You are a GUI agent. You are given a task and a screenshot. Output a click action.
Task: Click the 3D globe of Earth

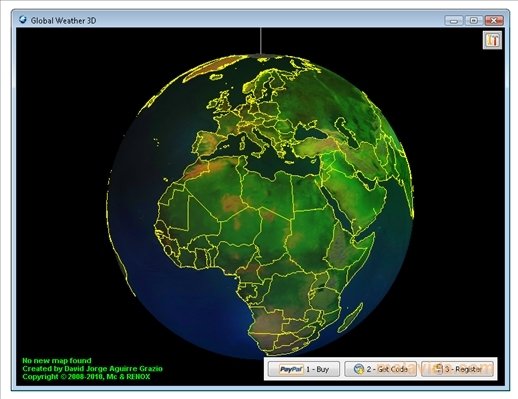pos(260,207)
